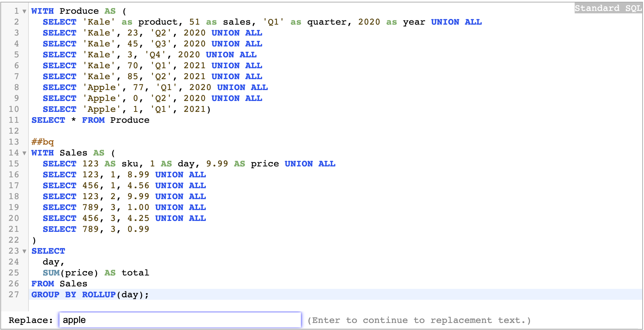
Task: Click 'Sales' in 'WITH Sales AS' line 14
Action: pyautogui.click(x=74, y=153)
